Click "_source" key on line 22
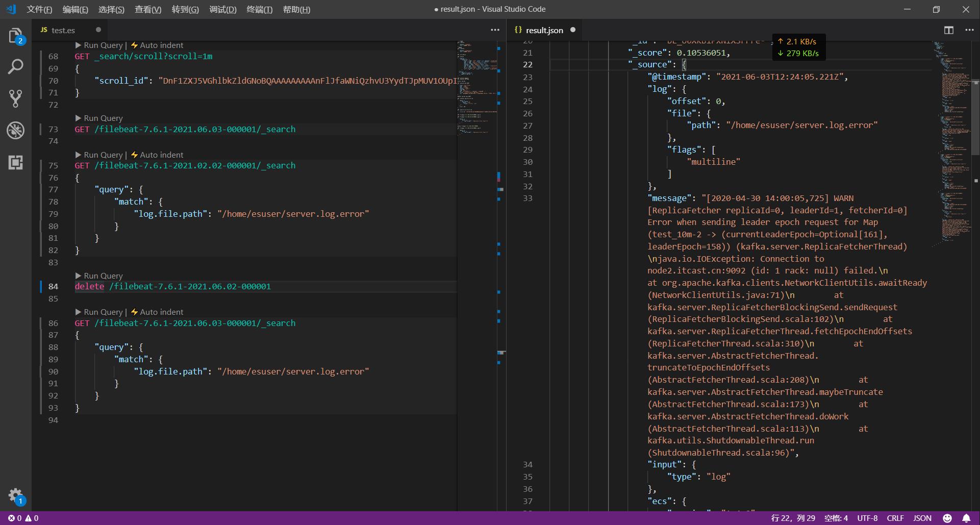 650,64
